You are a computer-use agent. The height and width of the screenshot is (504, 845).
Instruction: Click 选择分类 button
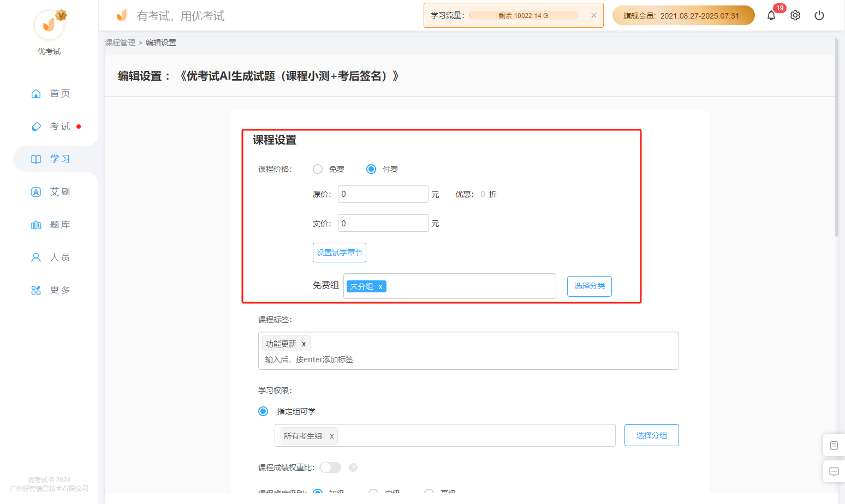pos(590,286)
